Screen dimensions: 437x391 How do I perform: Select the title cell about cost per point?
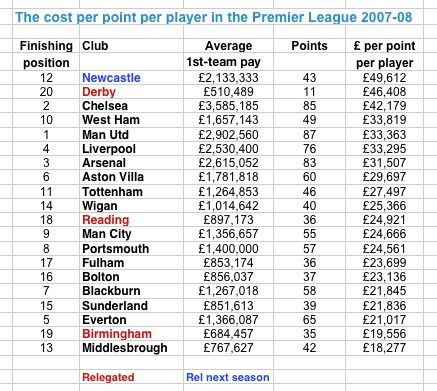tap(214, 17)
